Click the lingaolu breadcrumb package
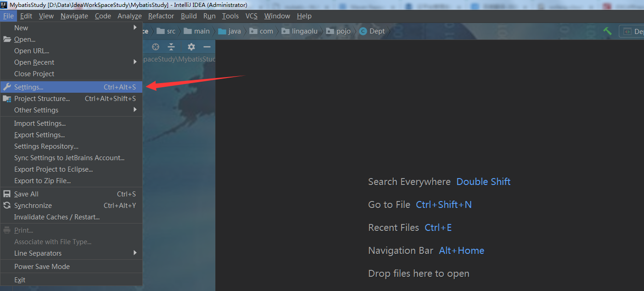The height and width of the screenshot is (291, 644). tap(299, 31)
